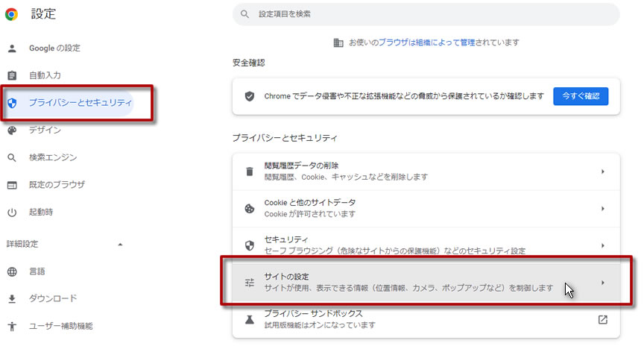
Task: Click the ユーザー補助機能 accessibility icon
Action: (x=12, y=327)
